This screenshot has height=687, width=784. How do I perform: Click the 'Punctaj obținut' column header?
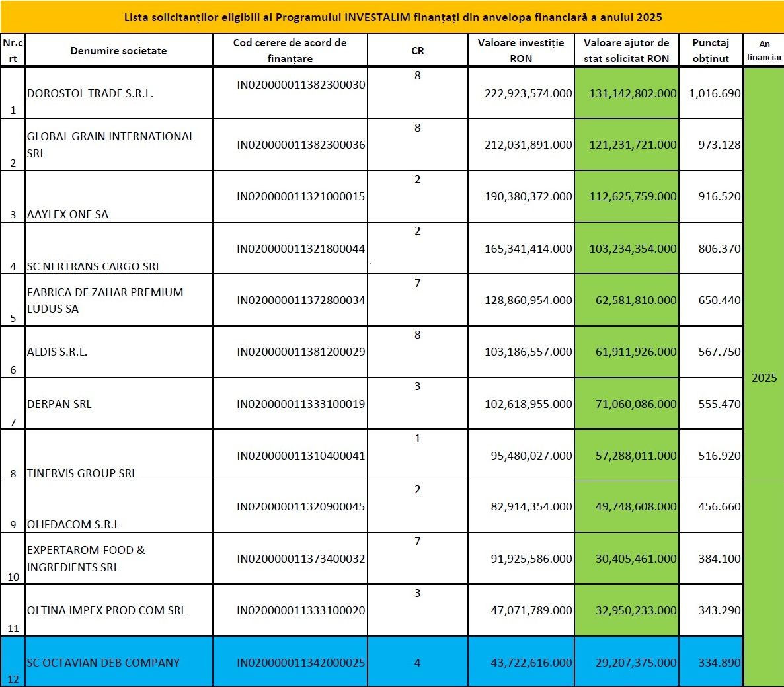point(711,51)
